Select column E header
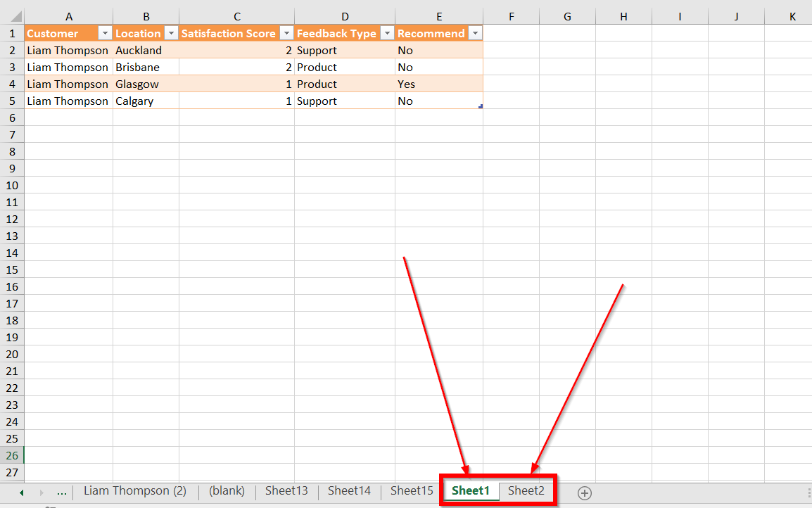 coord(439,17)
